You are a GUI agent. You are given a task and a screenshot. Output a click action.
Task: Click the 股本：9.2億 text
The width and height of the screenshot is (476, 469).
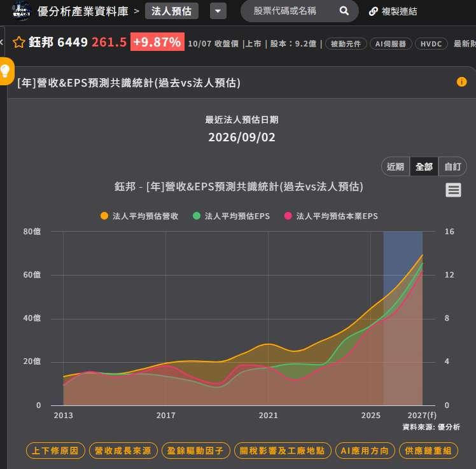(293, 44)
